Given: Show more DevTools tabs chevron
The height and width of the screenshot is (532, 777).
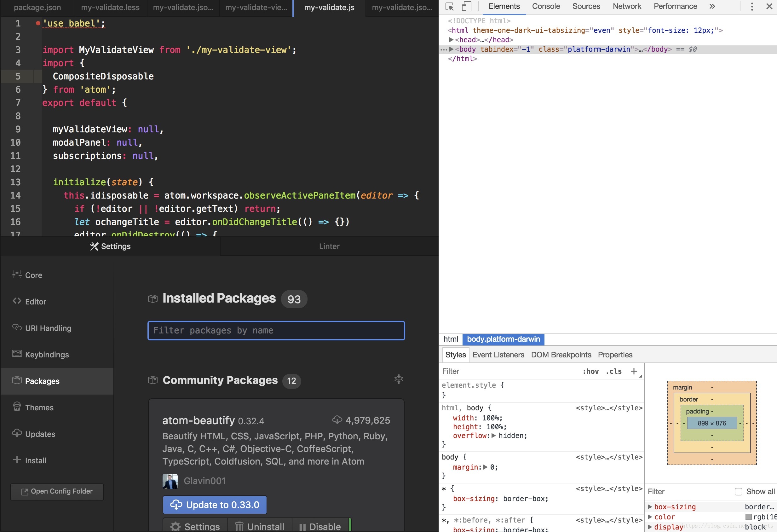Looking at the screenshot, I should pos(712,6).
